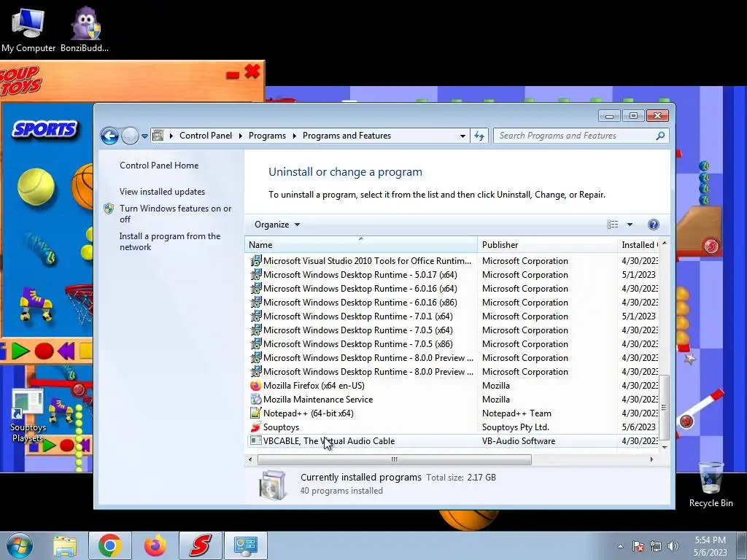
Task: Select Microsoft Visual Studio 2010 Tools entry
Action: point(452,261)
